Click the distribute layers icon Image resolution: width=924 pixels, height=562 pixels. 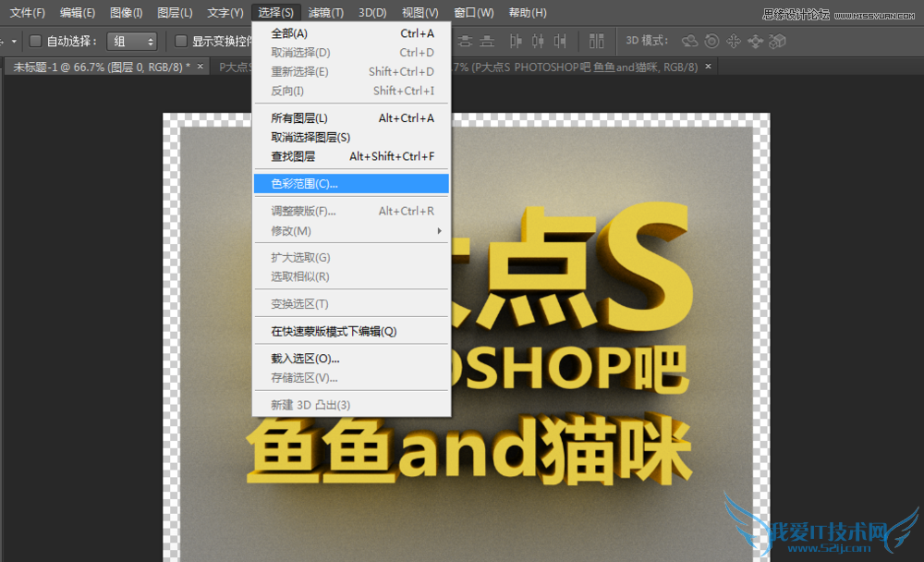tap(597, 41)
